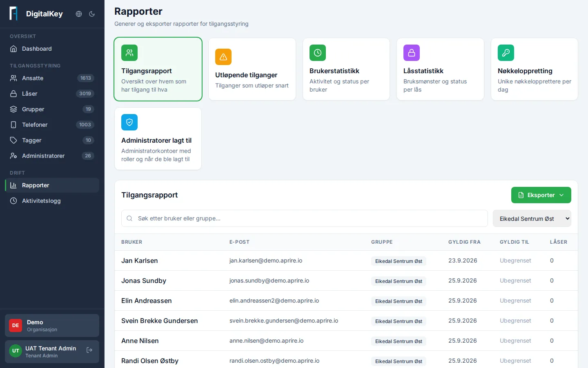Click the orange warning triangle icon
This screenshot has height=368, width=588.
coord(223,57)
